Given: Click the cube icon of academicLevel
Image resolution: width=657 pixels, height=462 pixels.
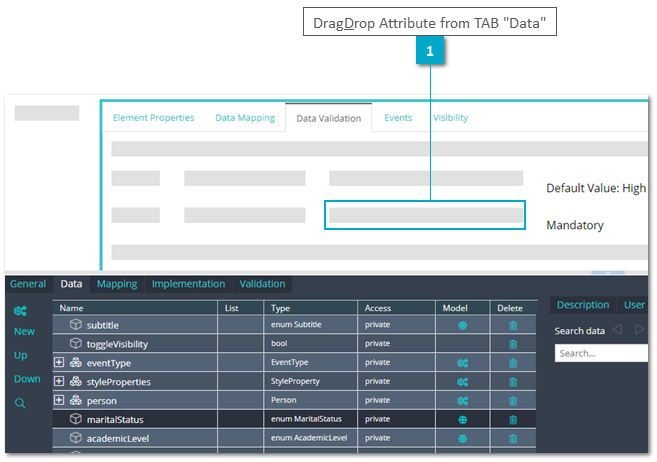Looking at the screenshot, I should pos(76,437).
